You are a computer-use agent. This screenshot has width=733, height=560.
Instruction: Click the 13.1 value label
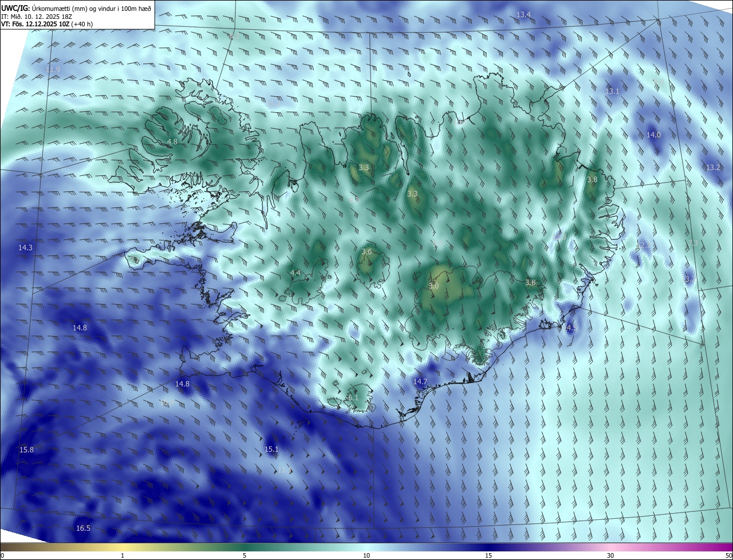click(613, 91)
